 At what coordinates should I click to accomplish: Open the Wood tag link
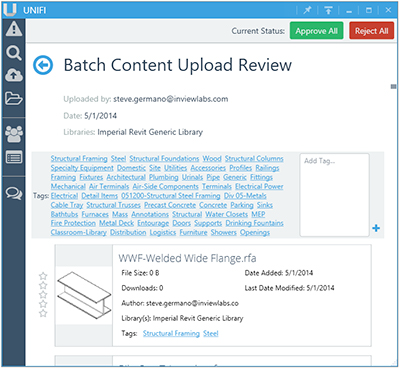[x=212, y=159]
